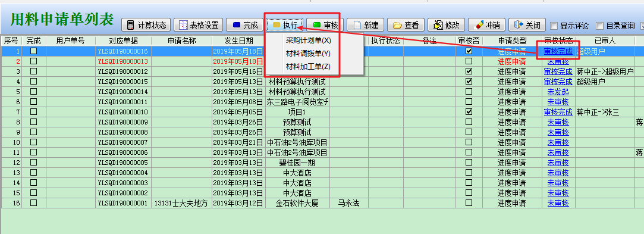The height and width of the screenshot is (234, 644).
Task: Open 审核完成 link for YLSQD190000012
Action: (558, 71)
